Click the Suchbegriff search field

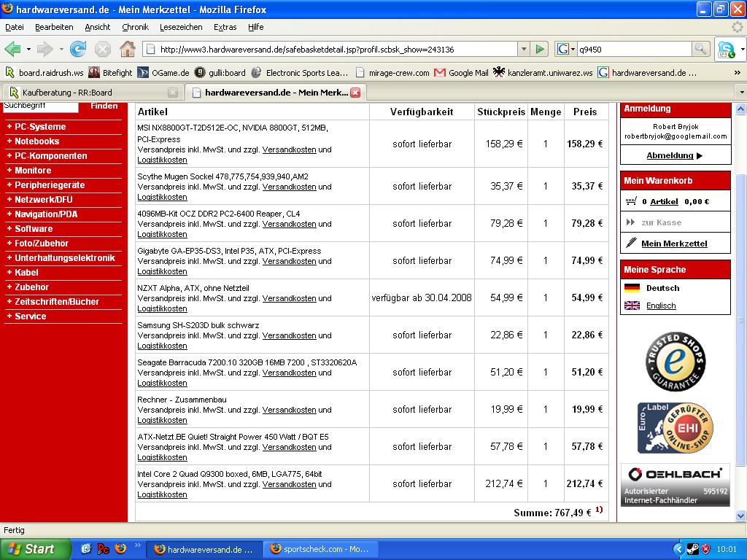tap(41, 106)
